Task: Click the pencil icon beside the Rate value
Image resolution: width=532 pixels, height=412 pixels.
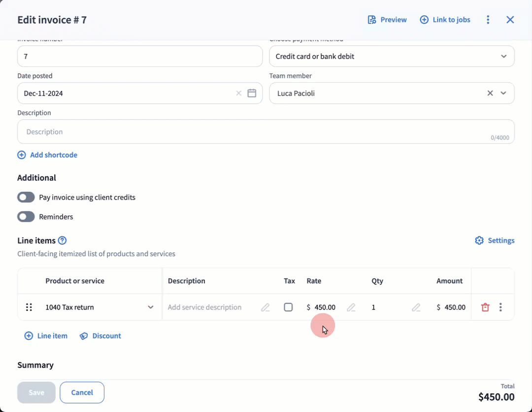Action: 351,307
